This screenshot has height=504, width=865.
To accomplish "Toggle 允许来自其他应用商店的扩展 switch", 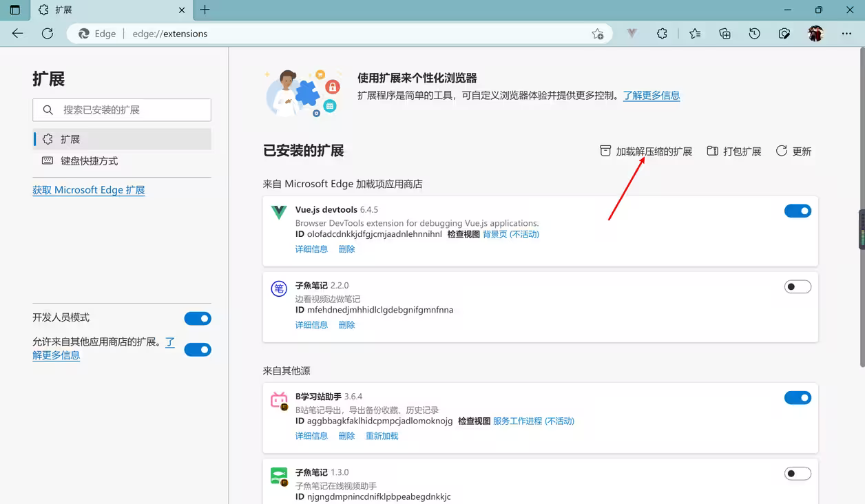I will pos(198,349).
